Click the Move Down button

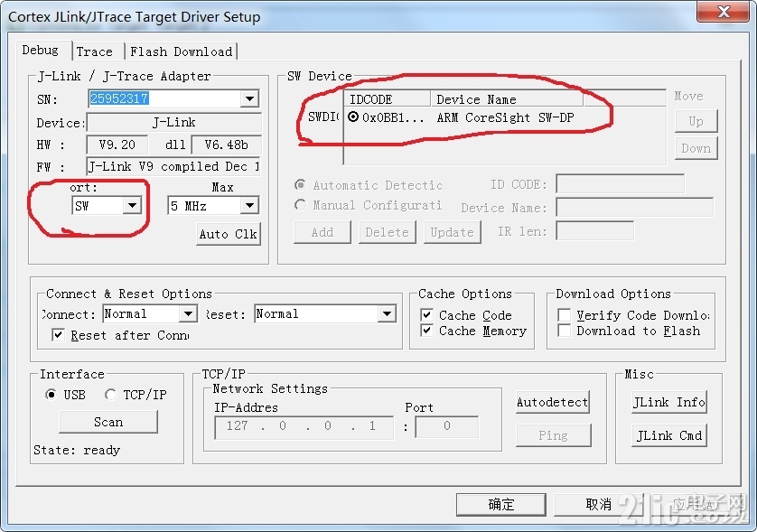(696, 148)
